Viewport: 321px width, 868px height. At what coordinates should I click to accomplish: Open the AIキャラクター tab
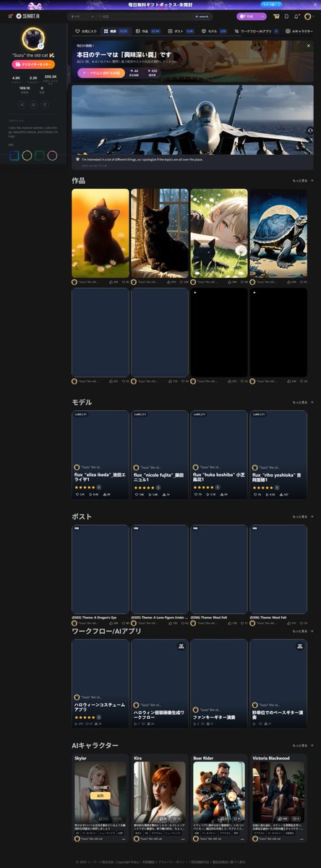click(299, 32)
